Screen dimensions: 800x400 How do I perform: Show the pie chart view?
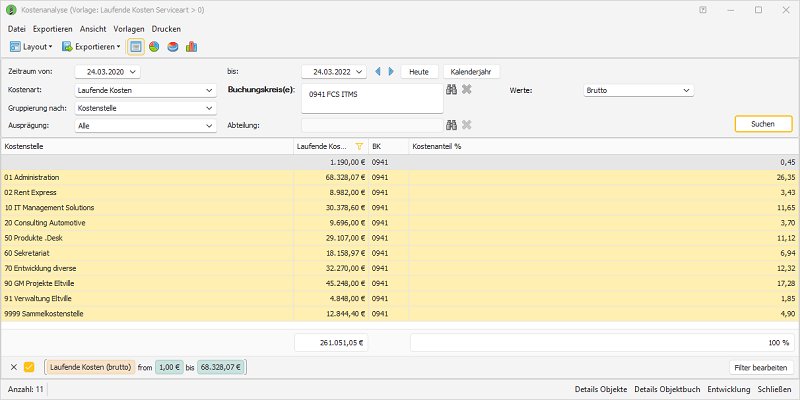154,46
